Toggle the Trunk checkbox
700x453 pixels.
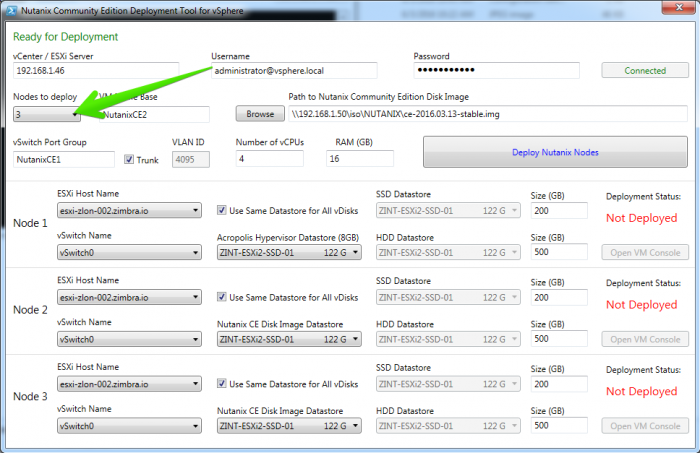(129, 159)
